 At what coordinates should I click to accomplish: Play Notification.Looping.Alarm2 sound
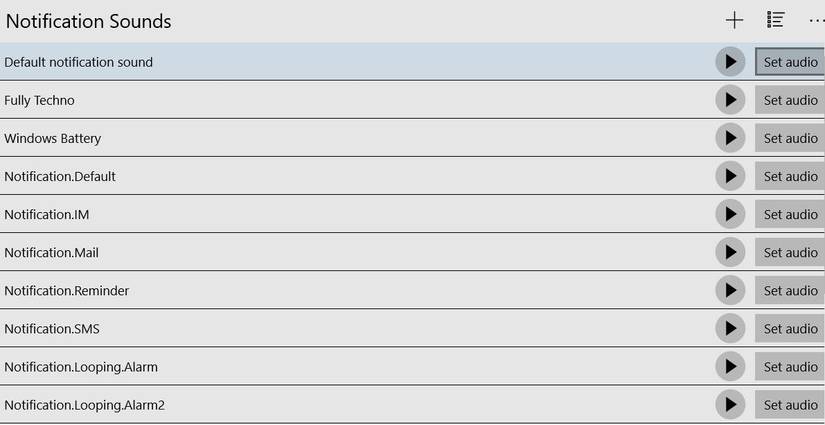coord(730,404)
